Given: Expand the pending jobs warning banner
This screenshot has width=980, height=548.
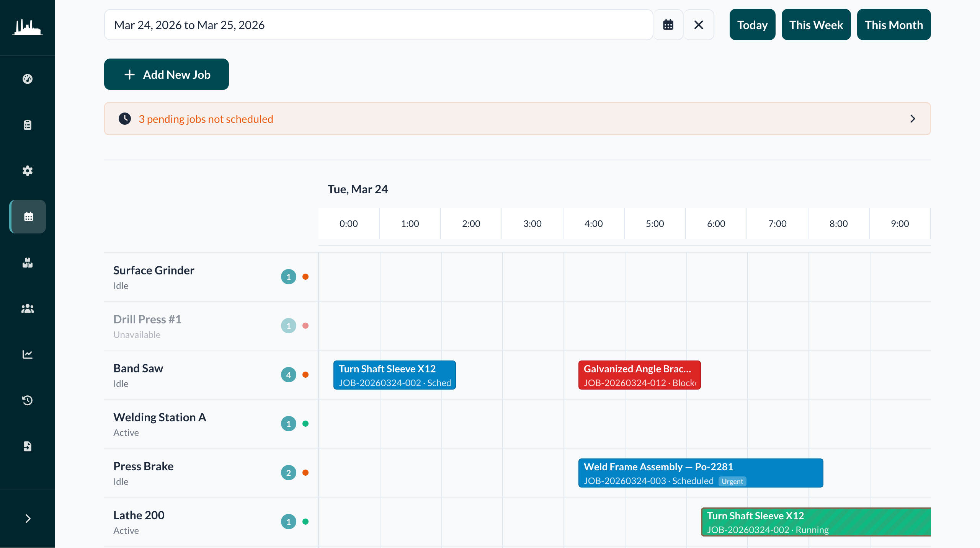Looking at the screenshot, I should point(913,119).
